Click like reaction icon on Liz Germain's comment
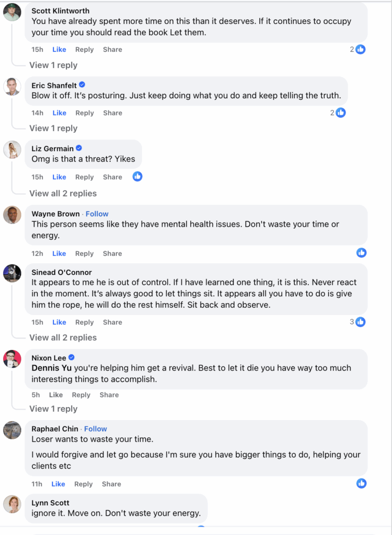This screenshot has height=535, width=392. pos(137,177)
